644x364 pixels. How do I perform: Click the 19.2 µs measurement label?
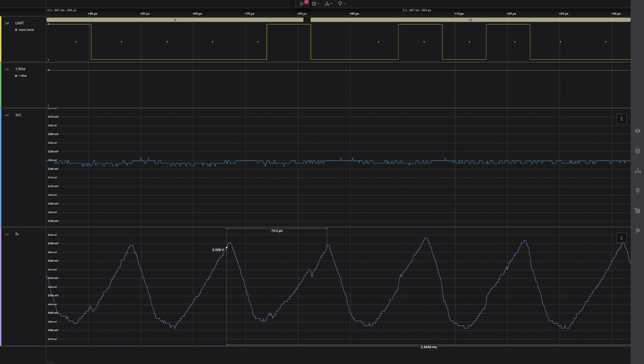277,231
